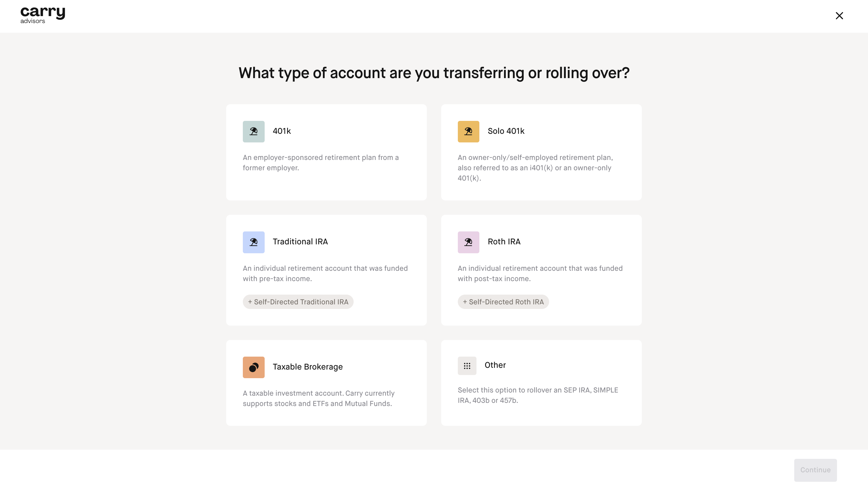Click the Carry advisors logo
Screen dimensions: 868x491
[42, 15]
